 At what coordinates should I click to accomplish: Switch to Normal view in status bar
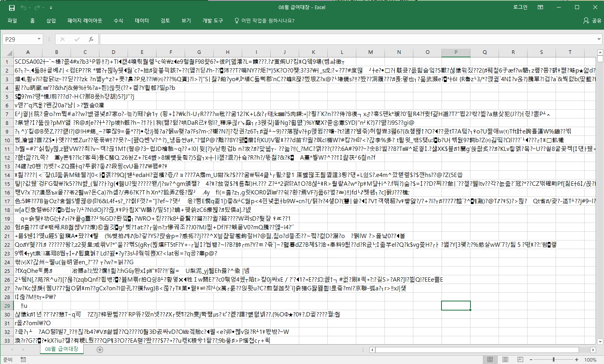tap(490, 360)
